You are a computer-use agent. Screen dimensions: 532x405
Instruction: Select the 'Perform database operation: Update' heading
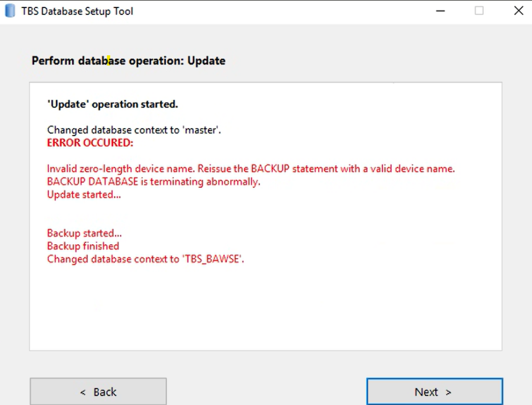point(128,61)
